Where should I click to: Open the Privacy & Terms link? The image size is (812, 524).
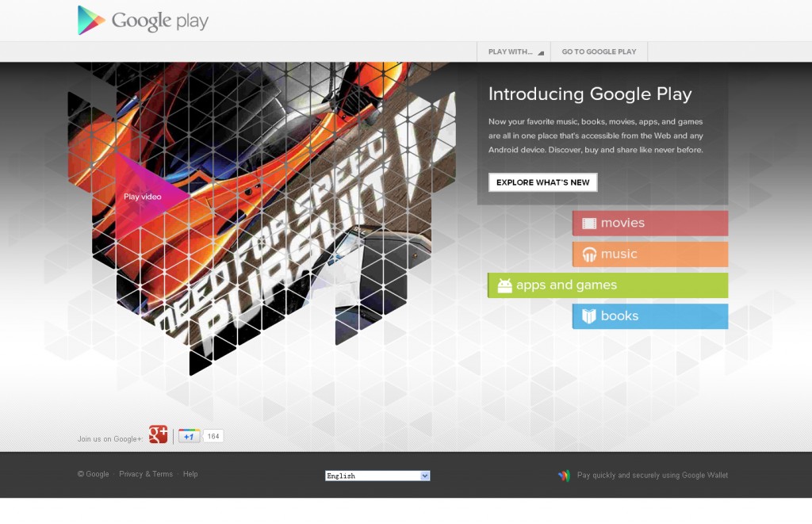(146, 474)
